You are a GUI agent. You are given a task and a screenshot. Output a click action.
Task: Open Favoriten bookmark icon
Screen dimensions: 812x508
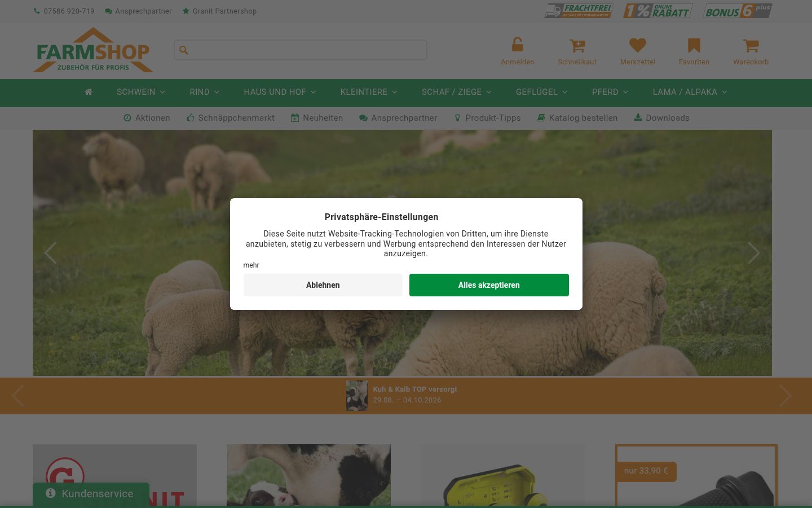pyautogui.click(x=694, y=45)
